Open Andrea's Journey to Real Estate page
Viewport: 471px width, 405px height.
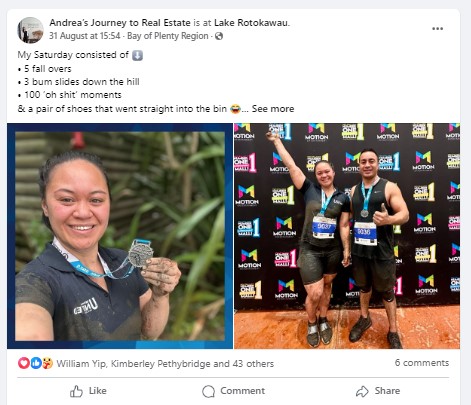point(120,23)
